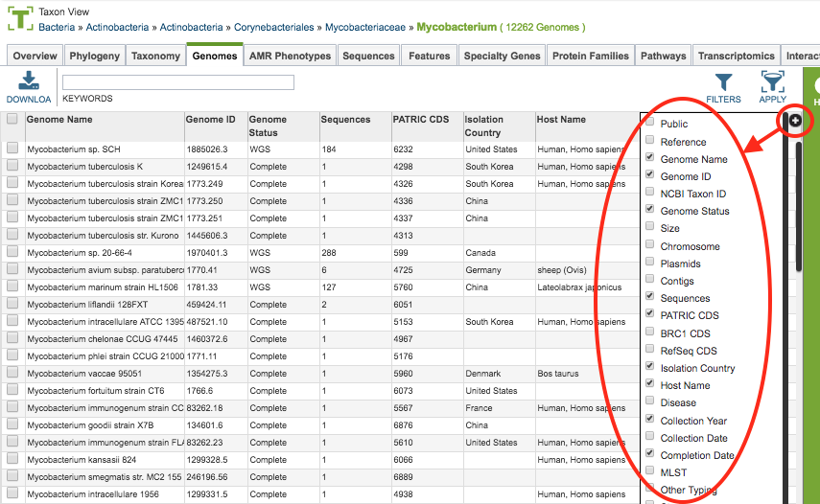Enable the Size column checkbox
820x504 pixels.
click(x=649, y=226)
